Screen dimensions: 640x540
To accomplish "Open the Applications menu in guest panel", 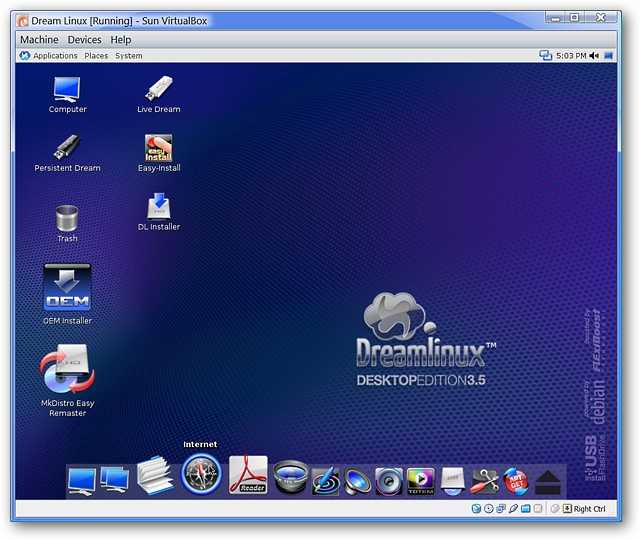I will point(55,56).
